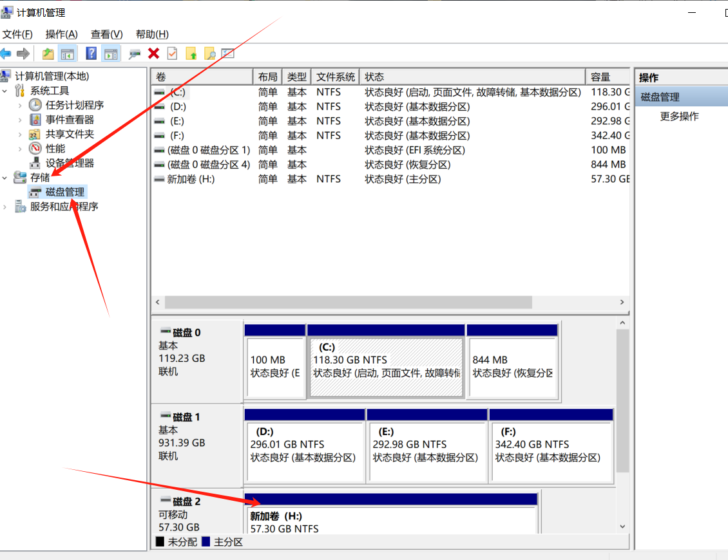Open the 操作(A) menu
The image size is (728, 560).
(61, 34)
